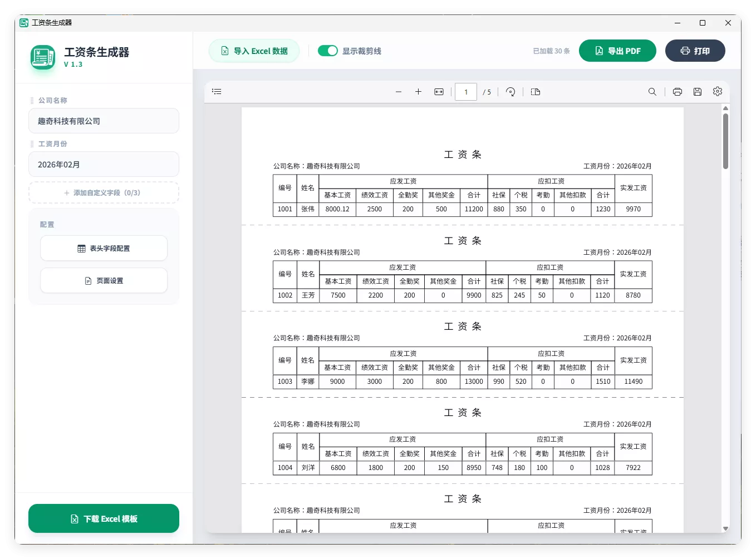Open 表头字段配置 configuration panel

(x=104, y=248)
